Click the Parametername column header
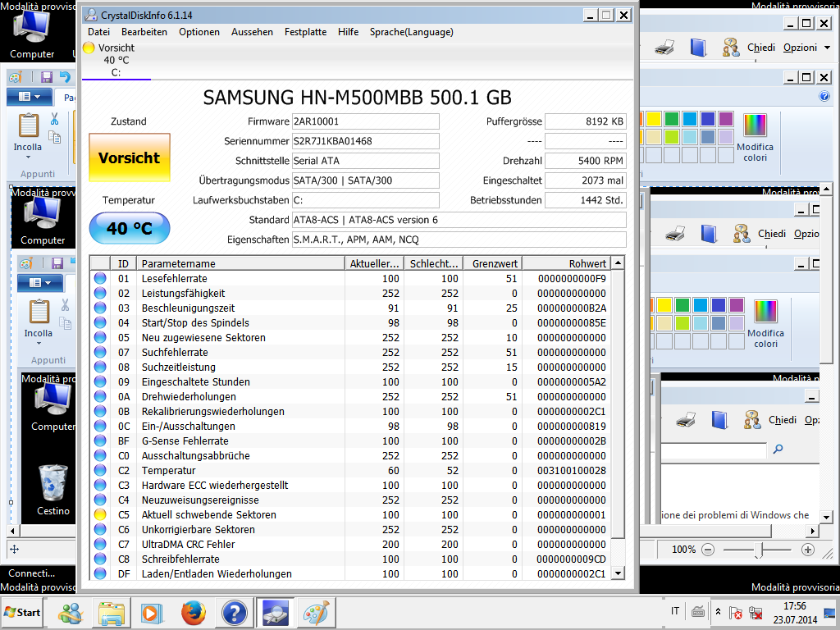 tap(240, 263)
